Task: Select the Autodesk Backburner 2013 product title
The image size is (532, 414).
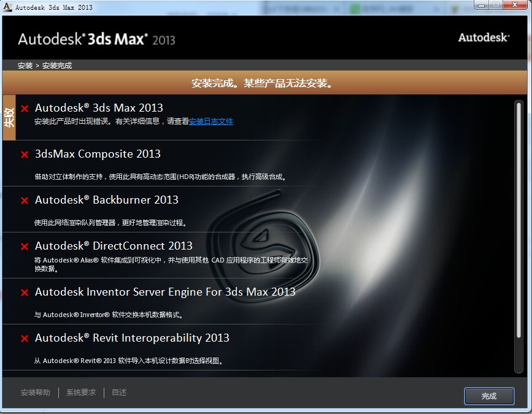Action: coord(107,200)
